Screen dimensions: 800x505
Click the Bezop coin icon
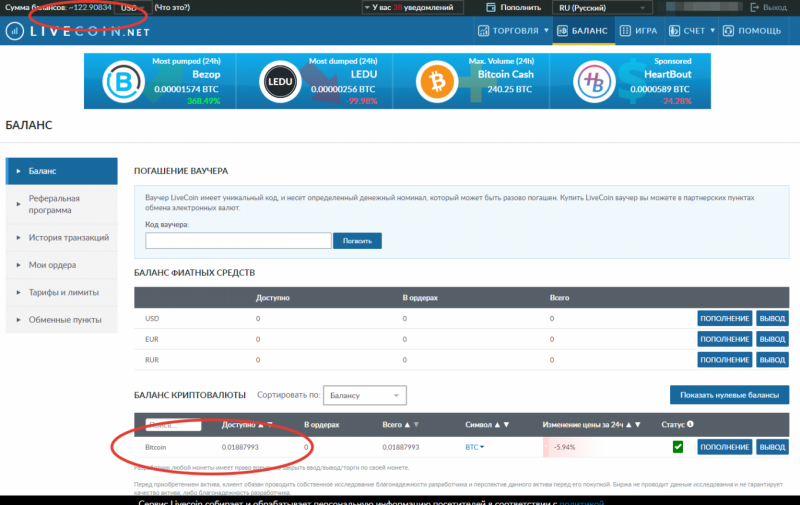point(123,82)
